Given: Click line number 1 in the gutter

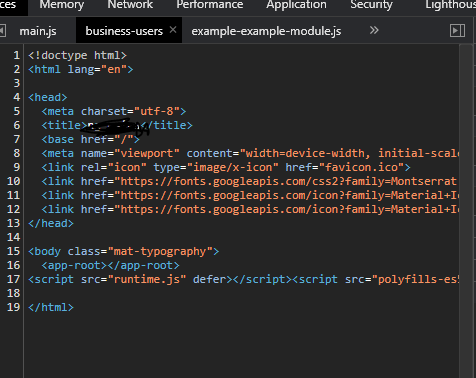Looking at the screenshot, I should tap(16, 55).
